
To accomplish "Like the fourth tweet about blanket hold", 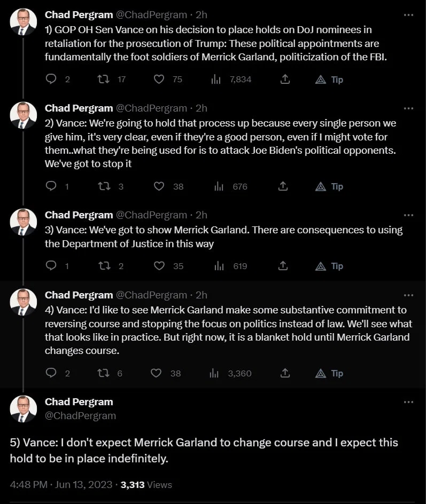I will (156, 373).
